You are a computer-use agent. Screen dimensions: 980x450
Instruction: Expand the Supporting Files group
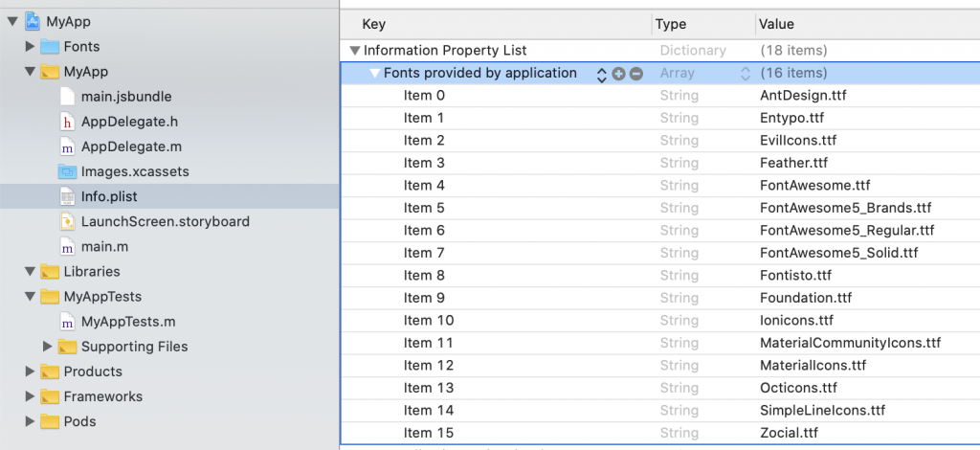[x=48, y=347]
